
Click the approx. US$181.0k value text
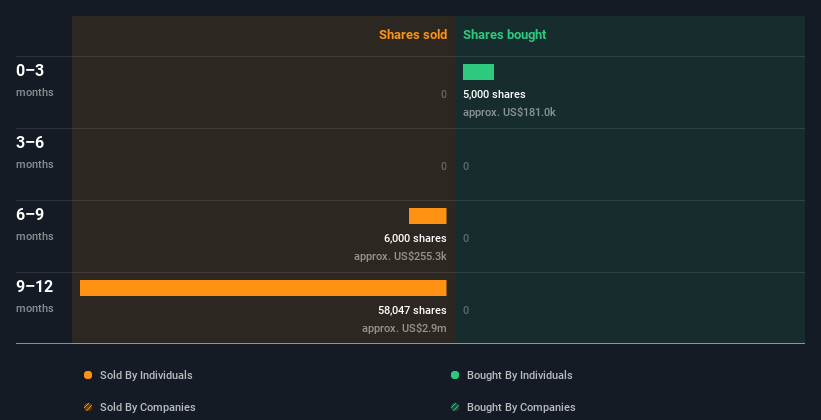click(509, 112)
